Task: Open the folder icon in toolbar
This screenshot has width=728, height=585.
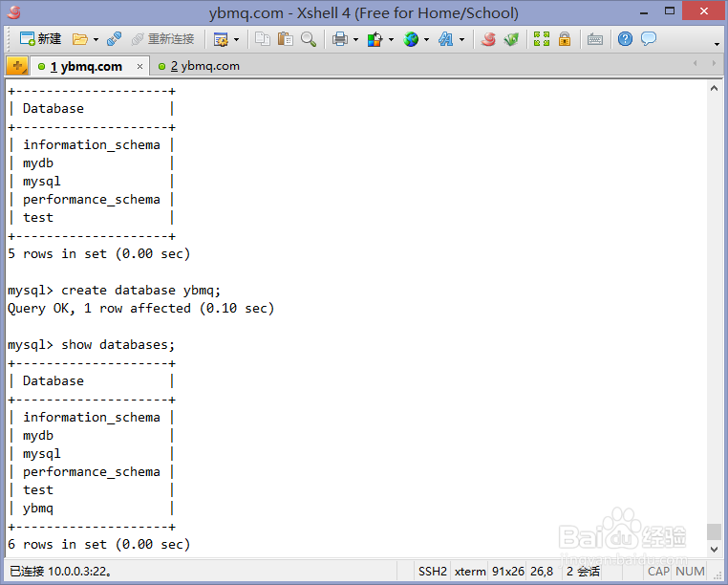Action: pyautogui.click(x=80, y=39)
